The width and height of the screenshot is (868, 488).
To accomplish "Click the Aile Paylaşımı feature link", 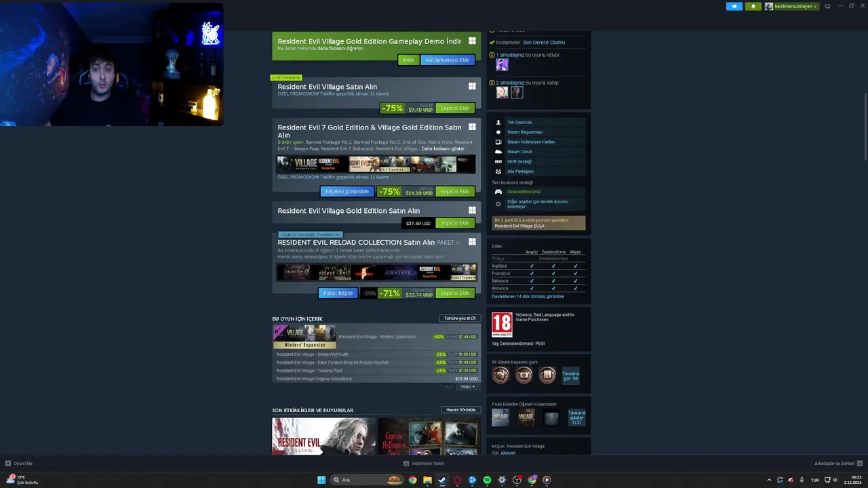I will coord(520,171).
